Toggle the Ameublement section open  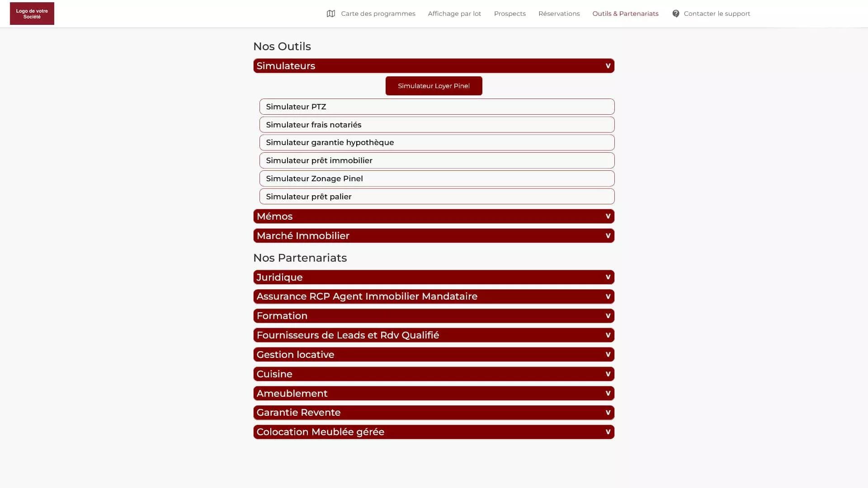point(434,393)
